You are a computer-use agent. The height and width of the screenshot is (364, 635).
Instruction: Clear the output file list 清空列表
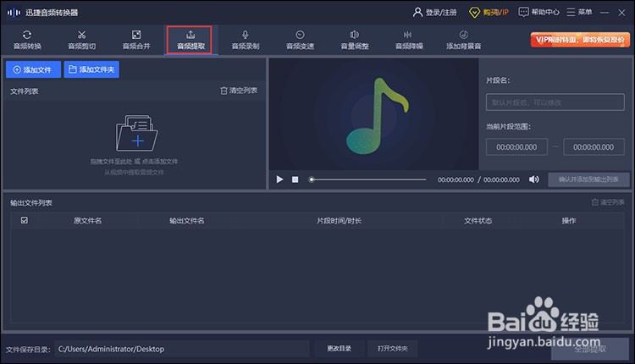point(608,202)
